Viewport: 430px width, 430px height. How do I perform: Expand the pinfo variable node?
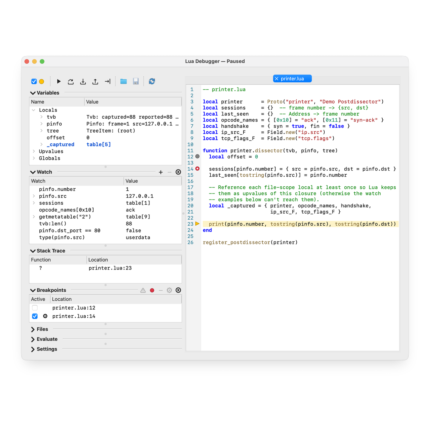point(41,124)
